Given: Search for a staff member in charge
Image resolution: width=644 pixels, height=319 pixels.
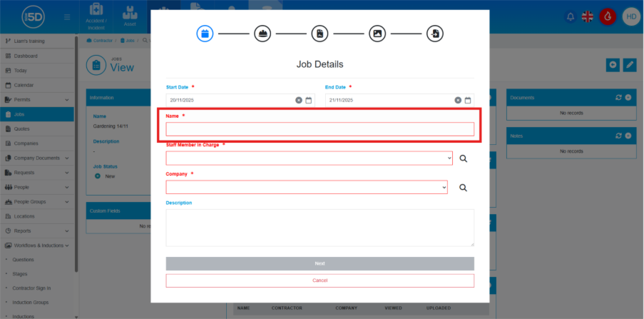Looking at the screenshot, I should 463,158.
